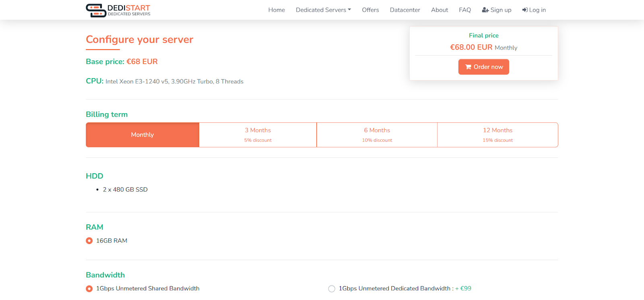
Task: Open the FAQ page
Action: tap(465, 10)
